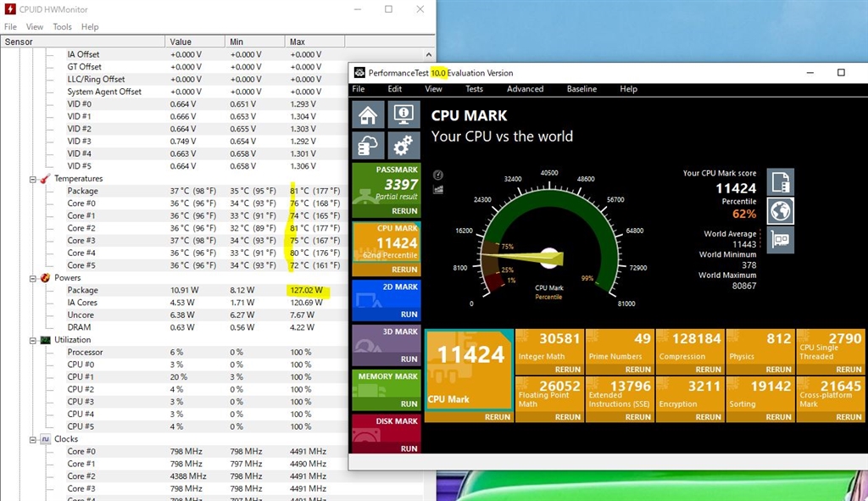The image size is (868, 501).
Task: Select the Clocks icon in HWMonitor
Action: [x=46, y=439]
